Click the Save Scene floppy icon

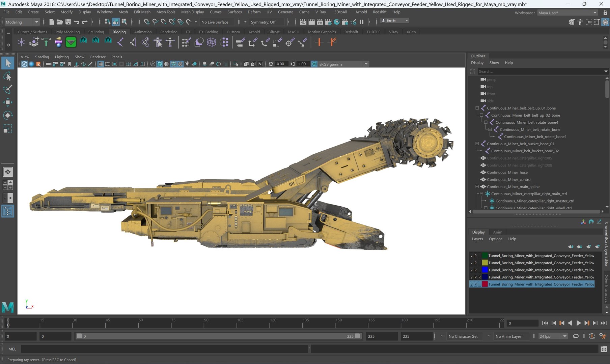click(x=68, y=22)
